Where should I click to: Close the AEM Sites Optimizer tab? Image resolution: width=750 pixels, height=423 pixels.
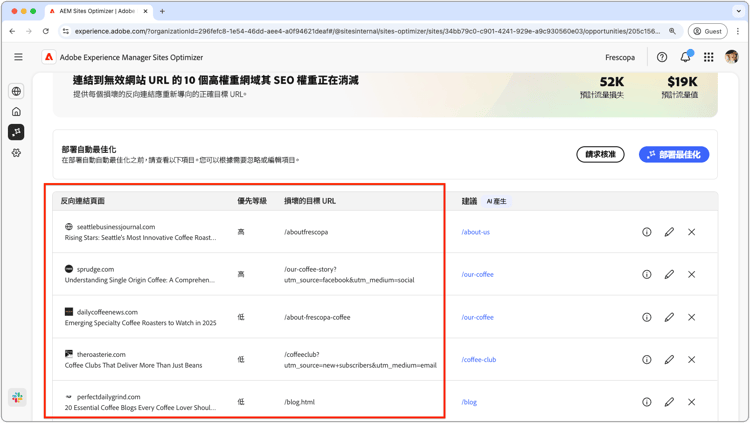pyautogui.click(x=145, y=11)
